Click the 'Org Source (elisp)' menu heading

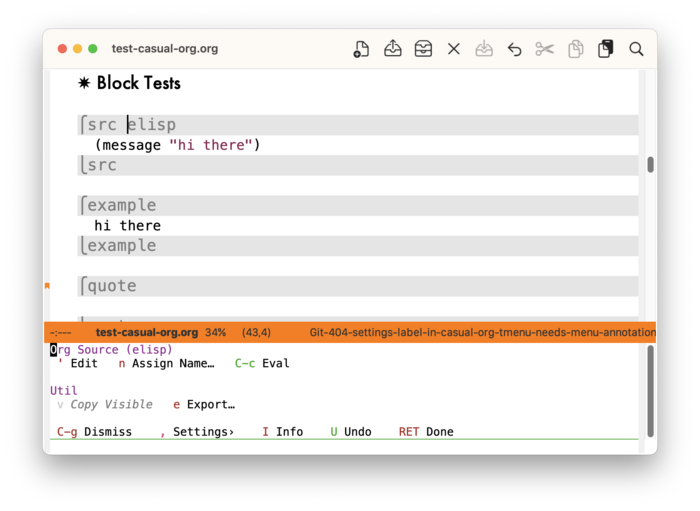point(111,349)
